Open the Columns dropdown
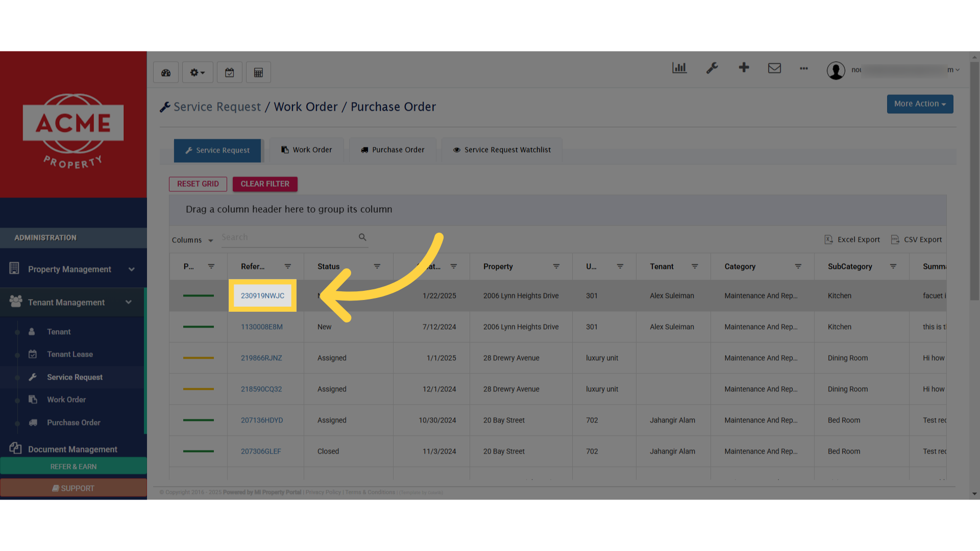Viewport: 980px width, 551px height. (x=192, y=240)
